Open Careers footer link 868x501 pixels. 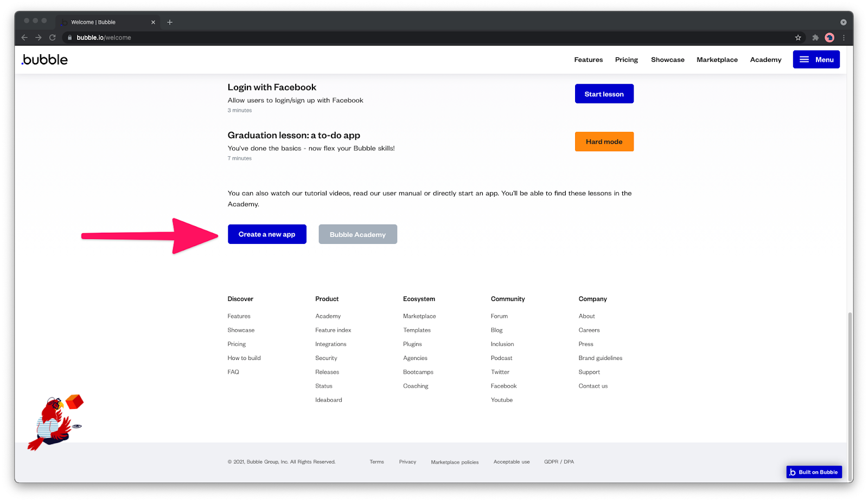click(589, 330)
